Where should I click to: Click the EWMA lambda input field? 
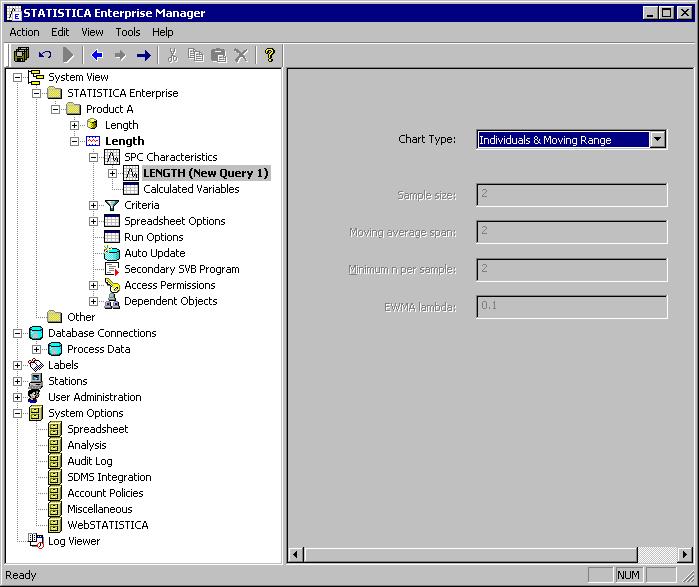pos(572,307)
